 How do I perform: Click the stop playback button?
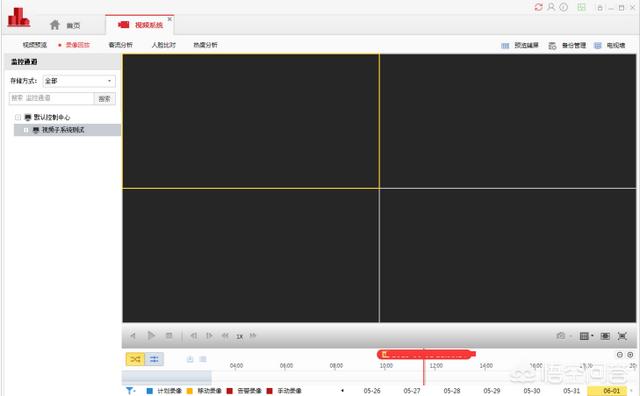coord(169,336)
